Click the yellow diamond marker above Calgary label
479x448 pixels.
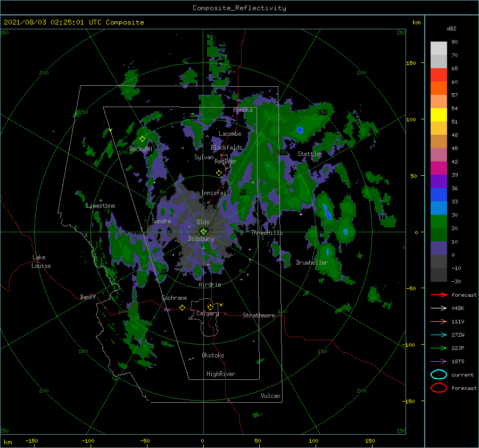click(210, 307)
